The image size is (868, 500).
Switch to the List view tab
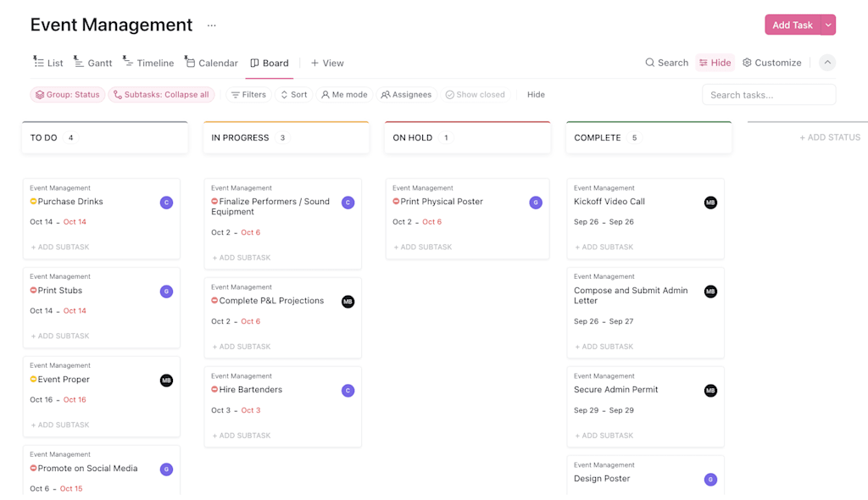tap(48, 63)
